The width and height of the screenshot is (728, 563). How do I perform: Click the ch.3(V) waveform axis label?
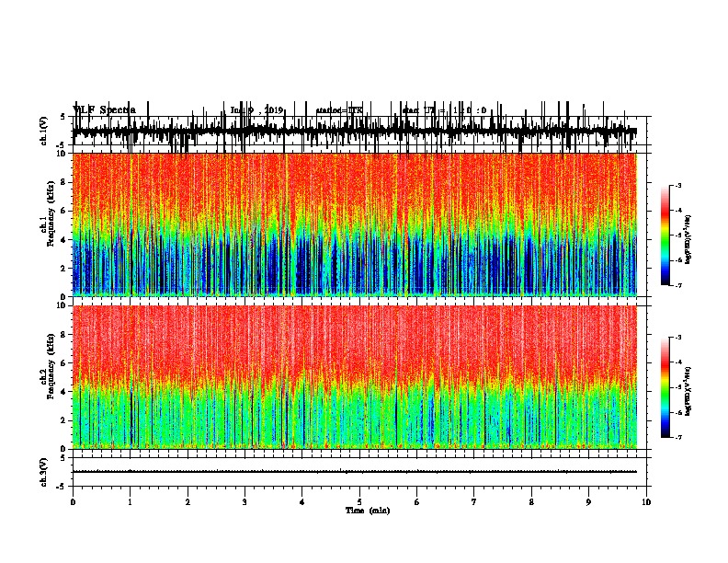44,472
